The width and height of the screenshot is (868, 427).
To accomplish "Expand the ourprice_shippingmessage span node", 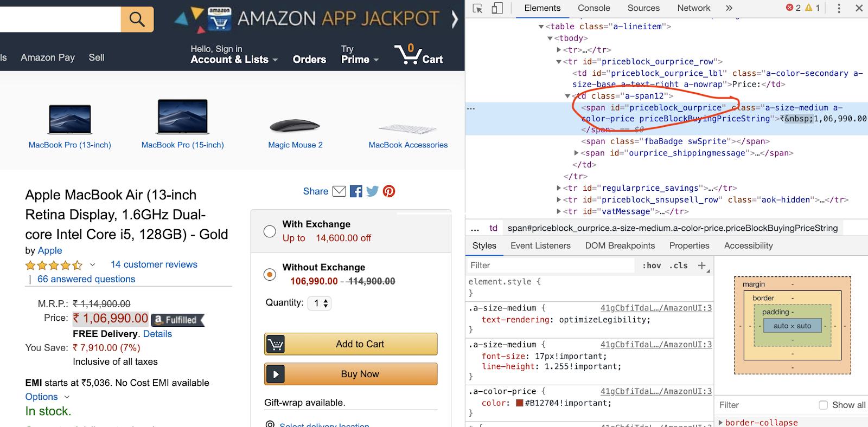I will 576,153.
